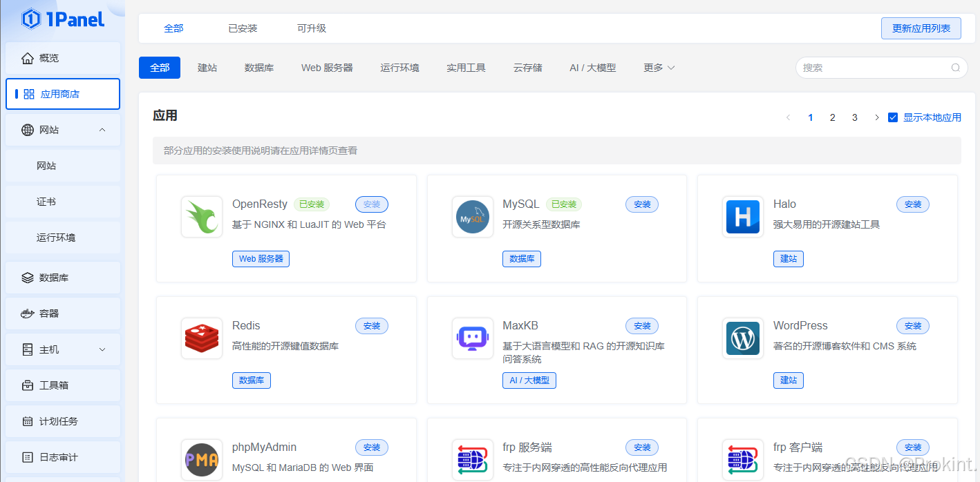Click the globe icon beside 网站
This screenshot has width=980, height=482.
coord(28,130)
